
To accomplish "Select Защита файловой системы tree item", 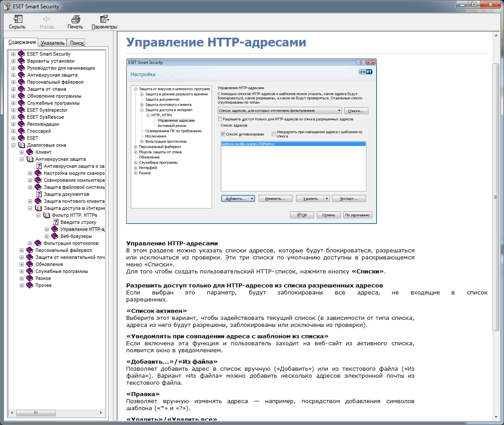I will coord(74,187).
